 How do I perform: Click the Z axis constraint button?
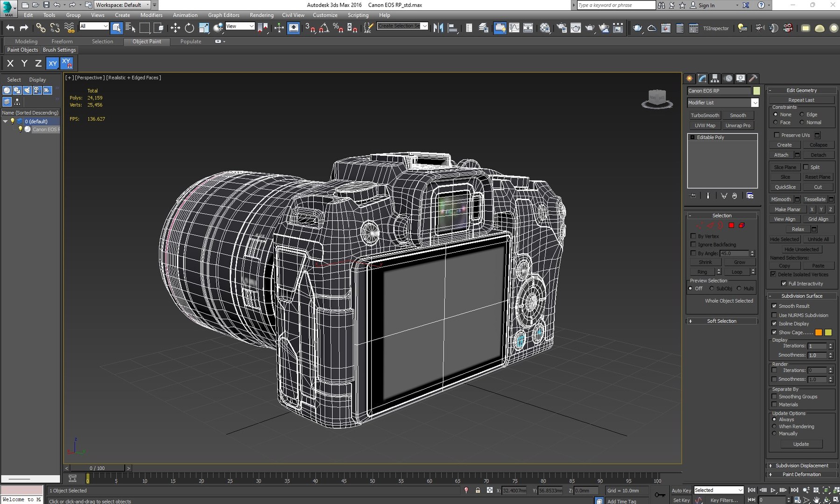pos(38,63)
